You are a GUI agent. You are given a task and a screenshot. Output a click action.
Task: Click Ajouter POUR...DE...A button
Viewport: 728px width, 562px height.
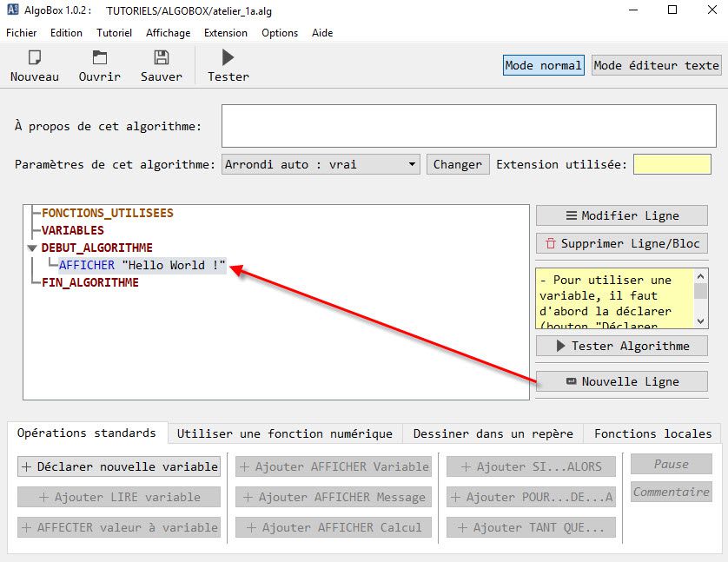(531, 497)
